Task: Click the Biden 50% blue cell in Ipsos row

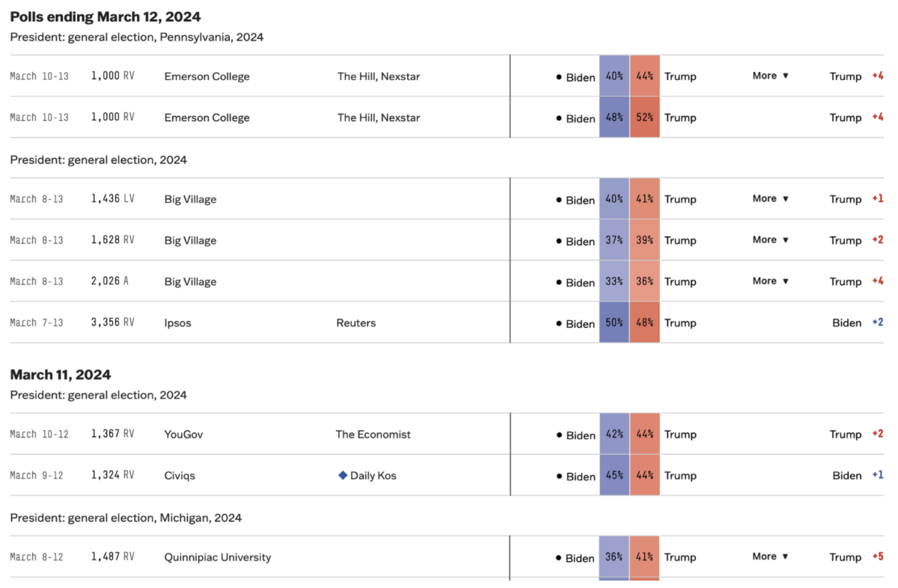Action: 614,323
